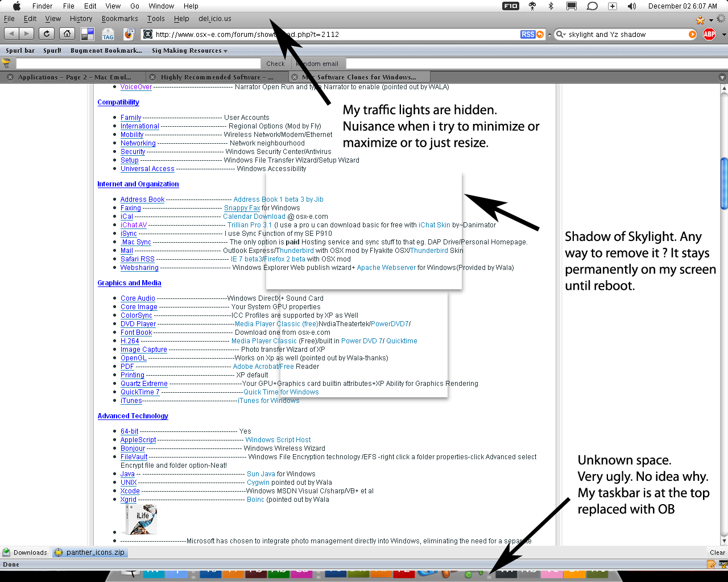Click the Random email button
Viewport: 728px width, 582px height.
317,64
